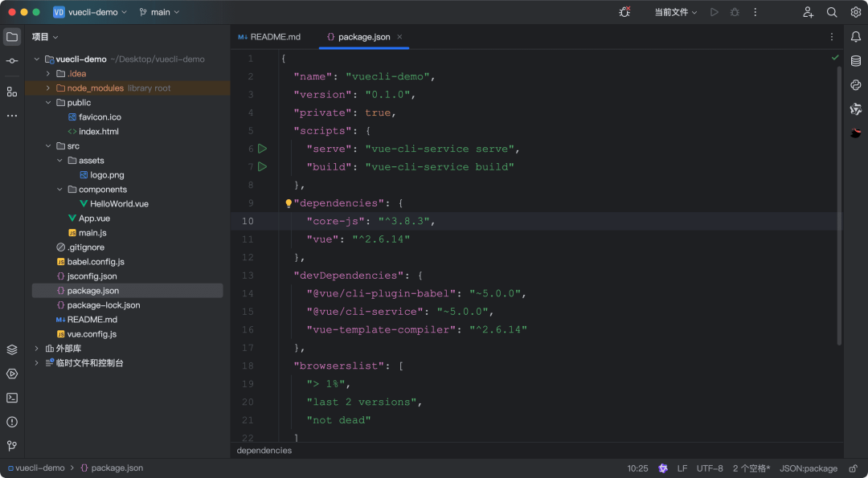
Task: Select App.vue in project tree
Action: [x=94, y=218]
